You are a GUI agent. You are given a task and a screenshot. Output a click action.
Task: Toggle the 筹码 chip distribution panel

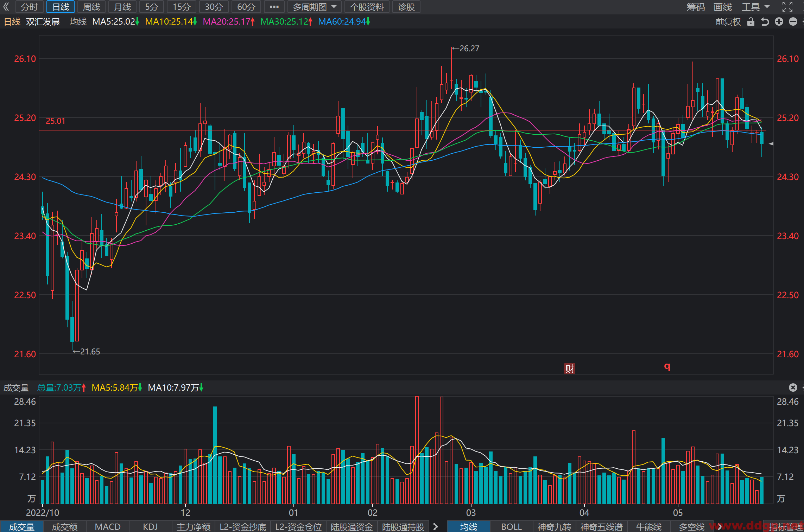[x=696, y=7]
